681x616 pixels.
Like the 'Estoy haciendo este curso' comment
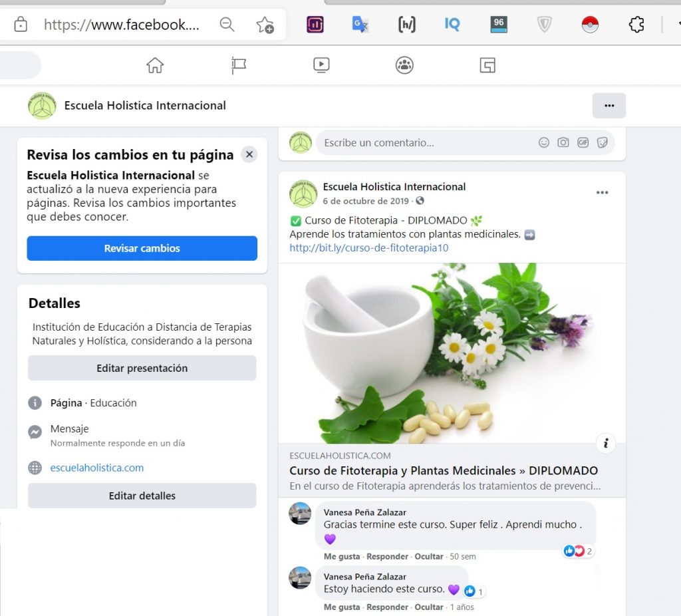(x=342, y=607)
